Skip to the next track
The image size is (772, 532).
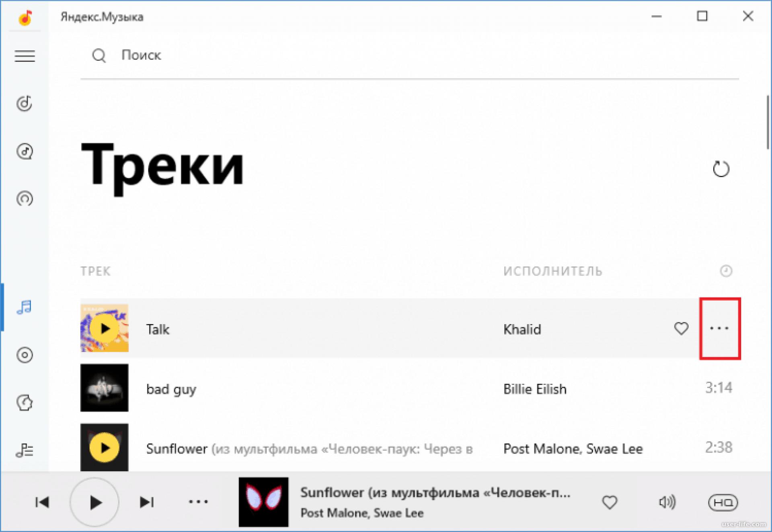pyautogui.click(x=146, y=502)
